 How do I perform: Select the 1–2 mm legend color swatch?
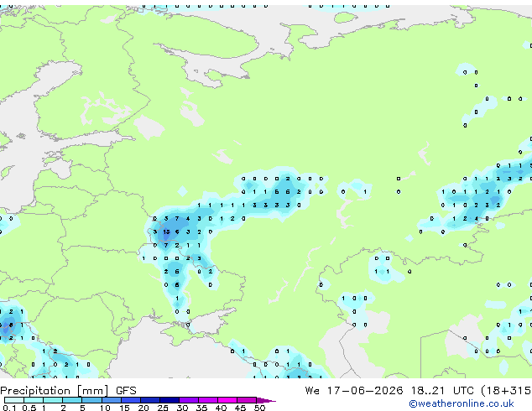click(53, 400)
